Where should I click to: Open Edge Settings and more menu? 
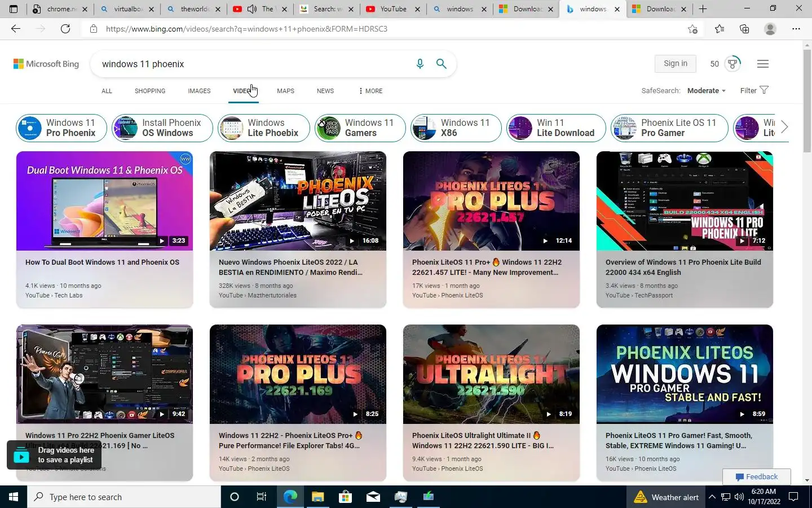tap(796, 29)
